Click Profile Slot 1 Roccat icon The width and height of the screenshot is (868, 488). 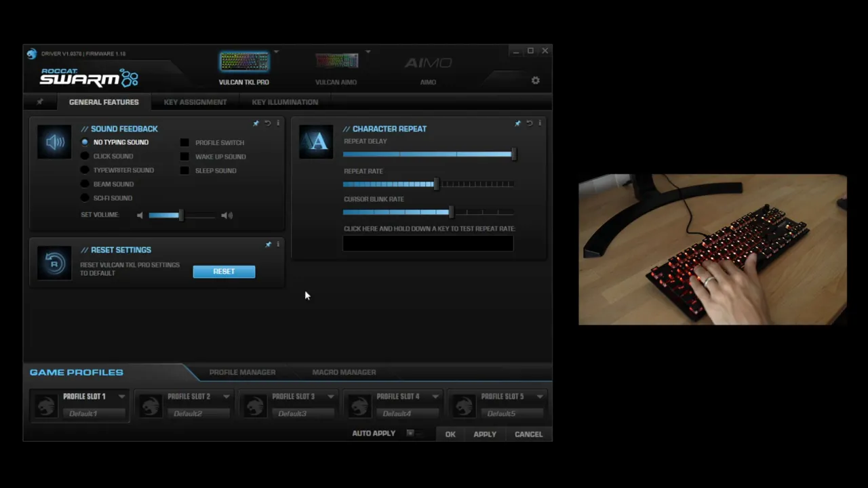[46, 405]
